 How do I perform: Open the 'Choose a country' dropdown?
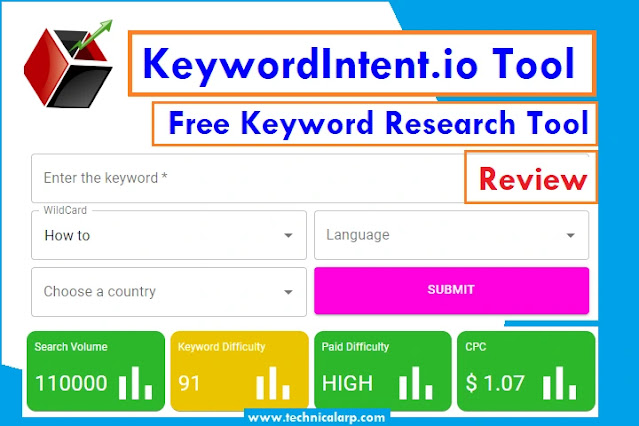point(169,292)
